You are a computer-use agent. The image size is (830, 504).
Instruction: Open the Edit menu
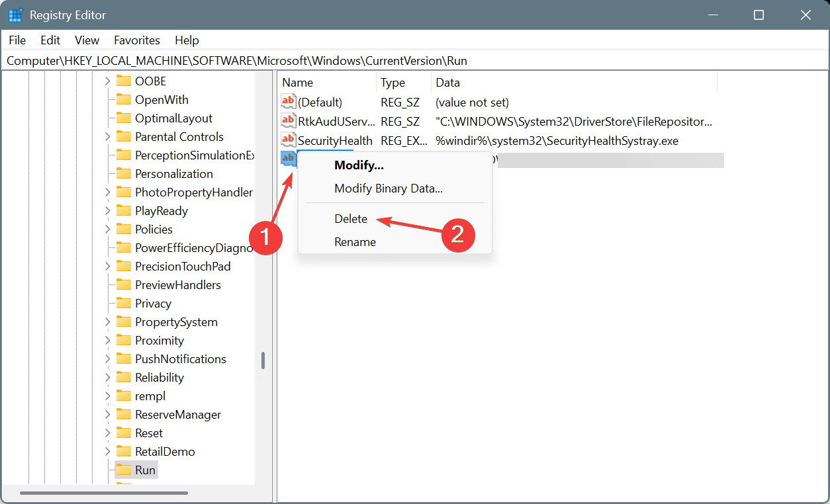tap(50, 40)
